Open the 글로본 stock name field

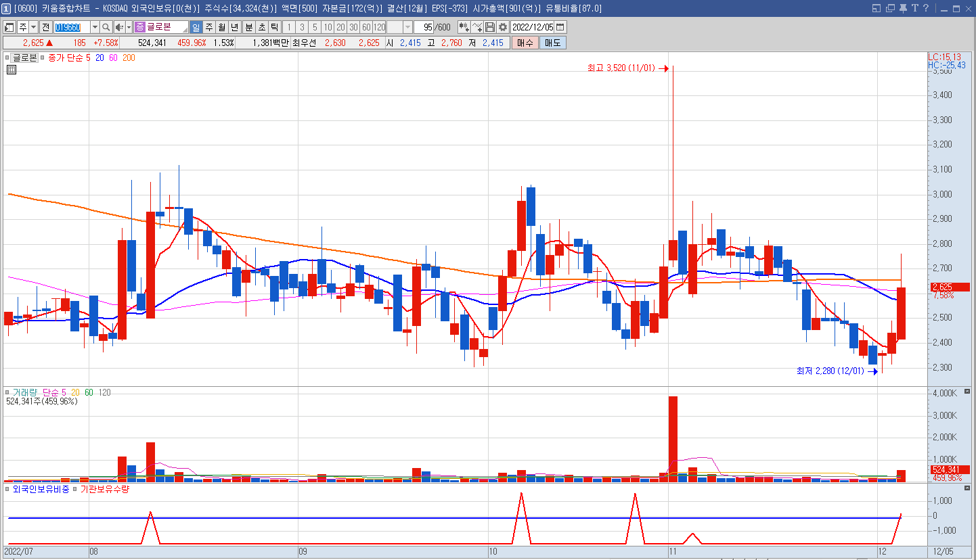[x=161, y=27]
